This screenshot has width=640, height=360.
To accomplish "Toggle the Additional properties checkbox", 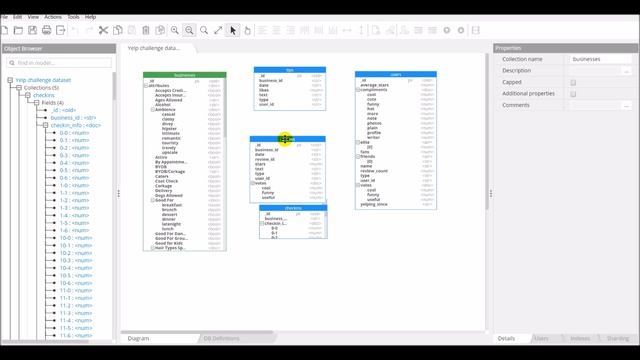I will click(x=573, y=94).
